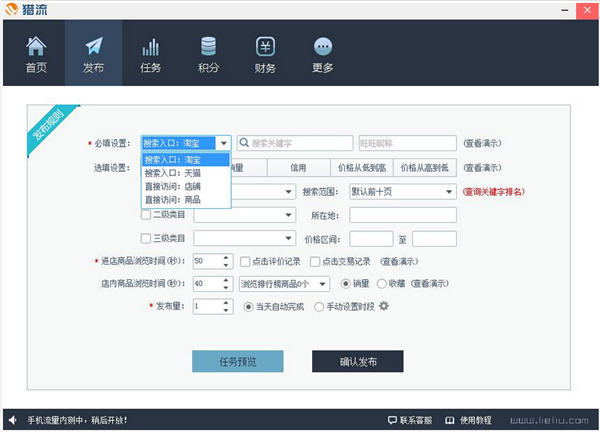Choose 手动设置时段 radio option
This screenshot has width=600, height=432.
click(319, 306)
